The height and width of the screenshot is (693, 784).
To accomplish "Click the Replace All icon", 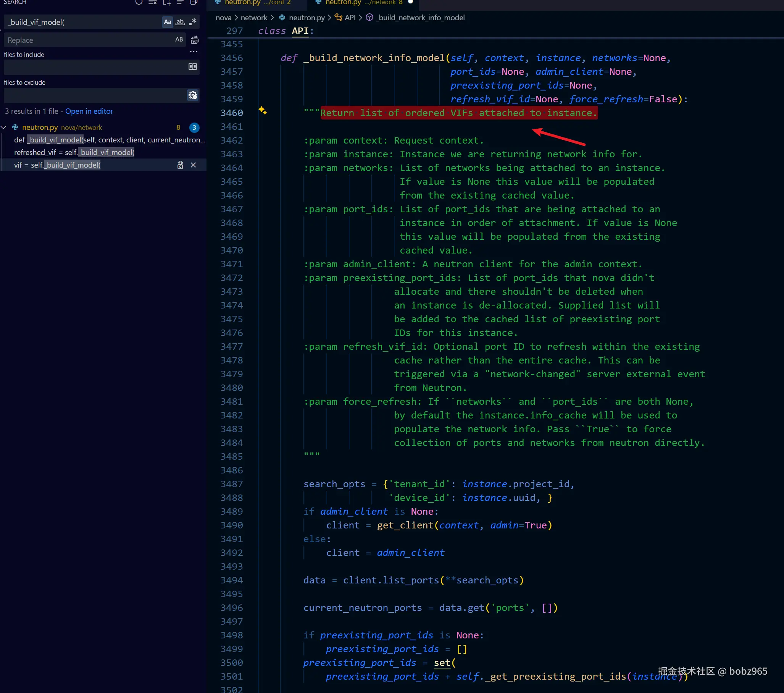I will pyautogui.click(x=194, y=40).
